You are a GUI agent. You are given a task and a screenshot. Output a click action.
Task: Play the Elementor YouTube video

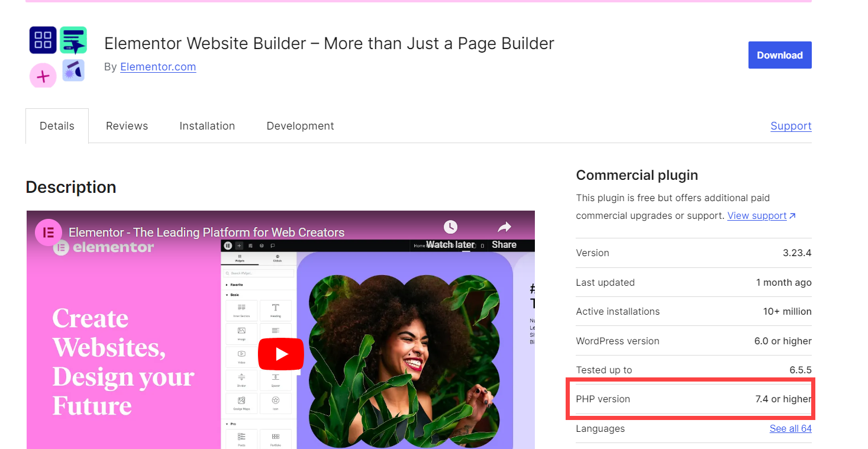coord(280,354)
